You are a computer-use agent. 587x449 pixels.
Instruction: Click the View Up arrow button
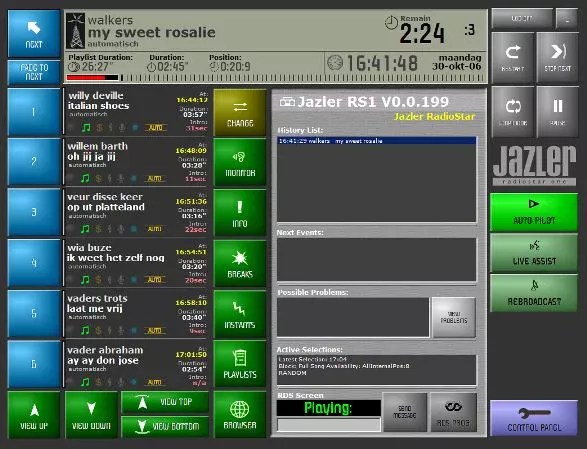point(34,415)
